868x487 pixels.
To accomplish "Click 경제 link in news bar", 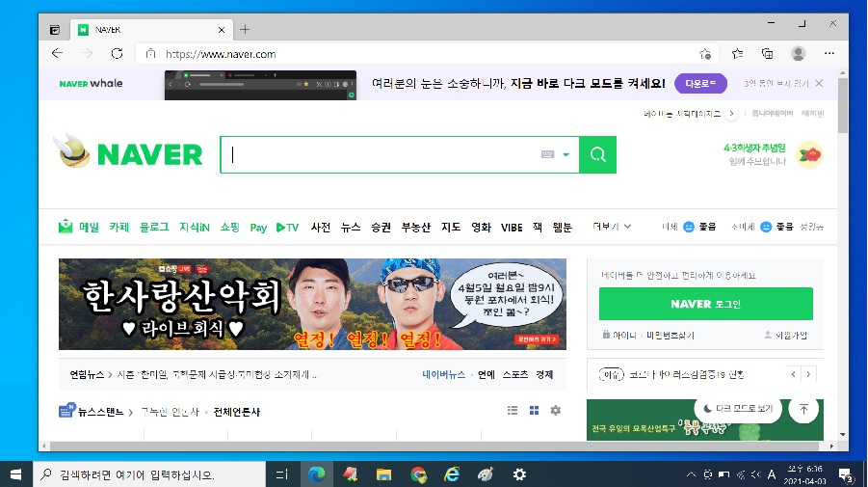I will coord(544,374).
